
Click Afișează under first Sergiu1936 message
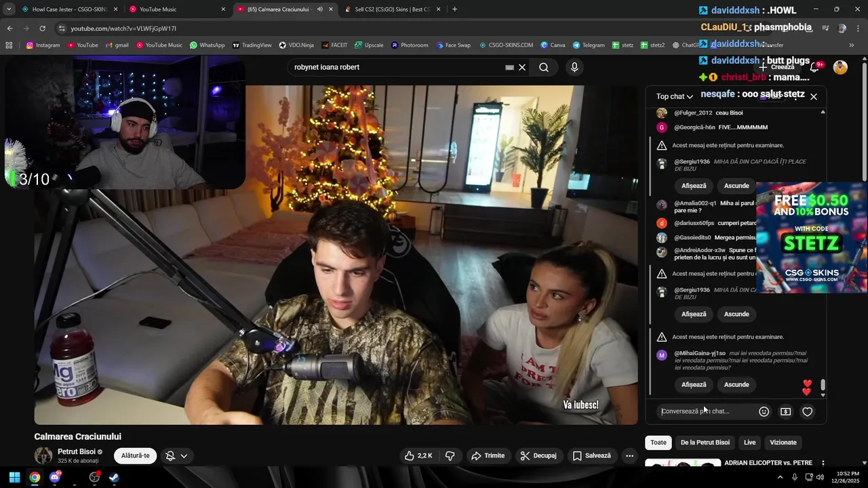pos(694,186)
